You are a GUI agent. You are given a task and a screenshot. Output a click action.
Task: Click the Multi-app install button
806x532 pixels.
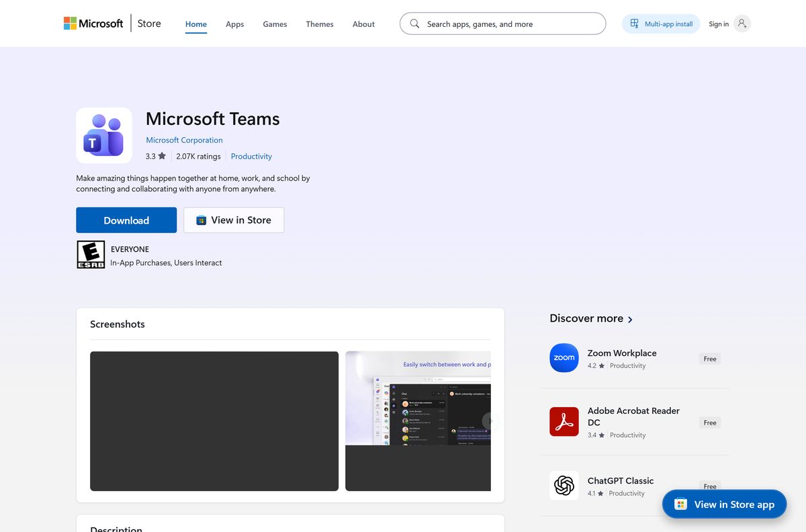pos(661,24)
